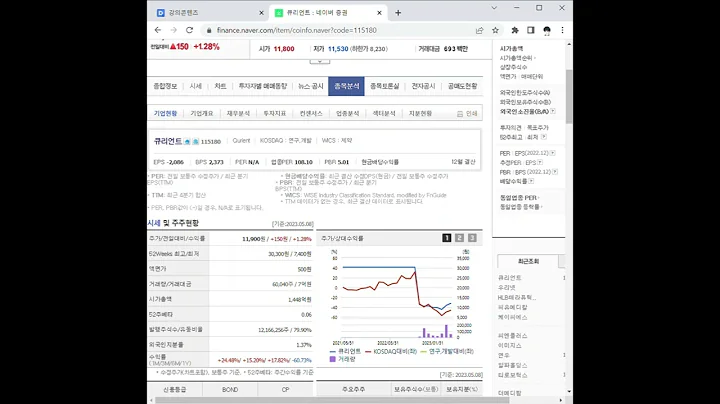Click the browser forward arrow

(174, 30)
